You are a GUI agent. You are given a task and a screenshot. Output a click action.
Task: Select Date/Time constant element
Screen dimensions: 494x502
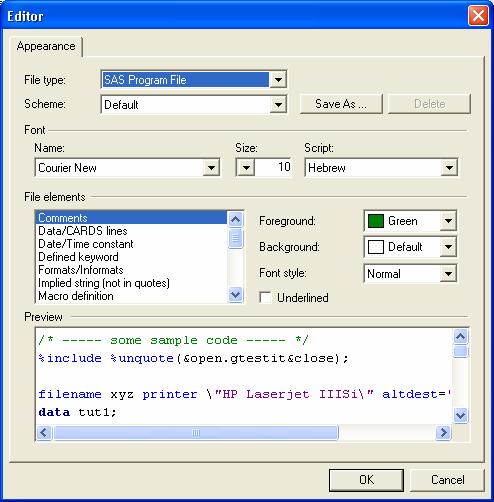(132, 244)
